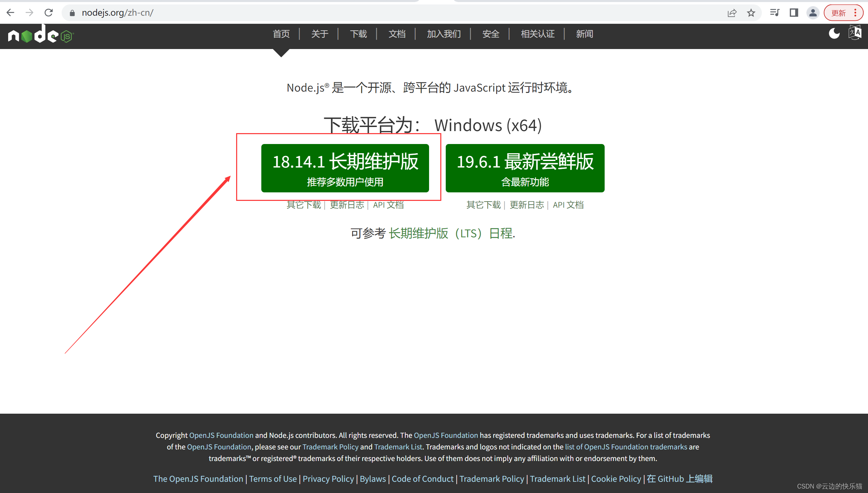Screen dimensions: 868x493
Task: Go to 首页 in the navigation bar
Action: (281, 34)
